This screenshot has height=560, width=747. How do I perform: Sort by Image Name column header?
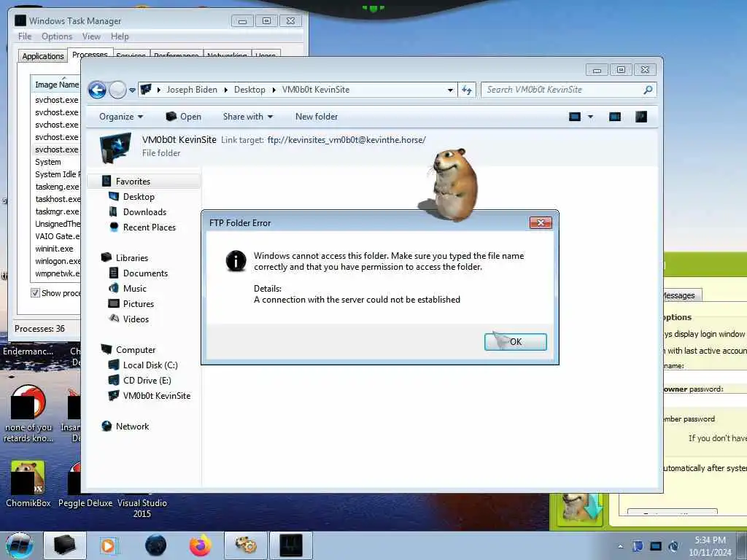click(x=56, y=85)
